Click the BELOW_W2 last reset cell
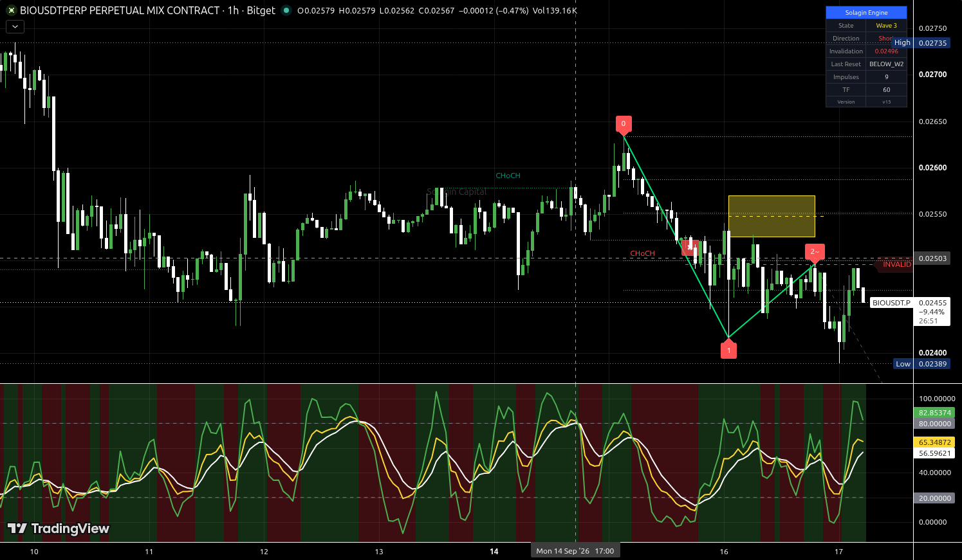Viewport: 962px width, 560px height. point(886,64)
